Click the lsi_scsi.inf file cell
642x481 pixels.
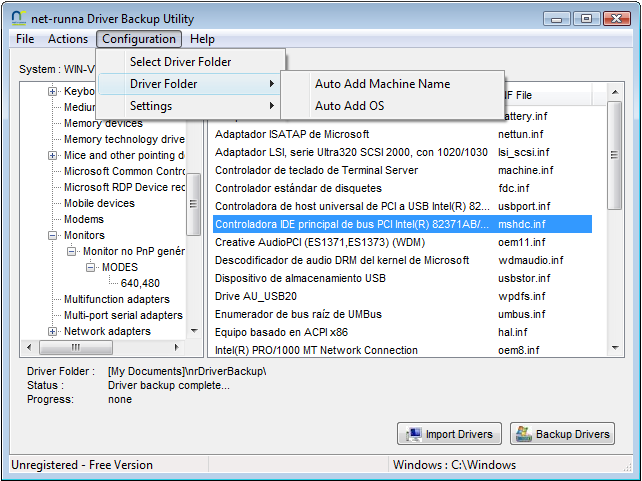[524, 152]
